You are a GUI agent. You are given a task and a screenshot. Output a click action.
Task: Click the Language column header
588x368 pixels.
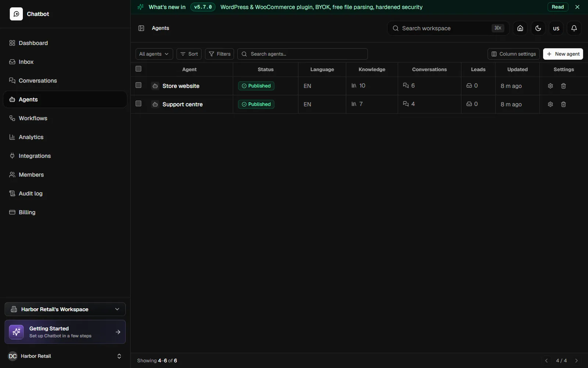click(x=322, y=69)
